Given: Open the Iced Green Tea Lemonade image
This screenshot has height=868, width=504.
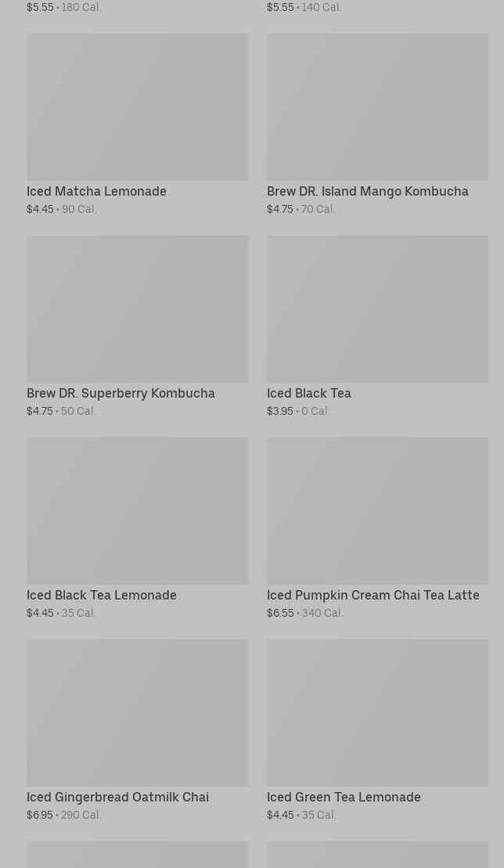Looking at the screenshot, I should tap(377, 713).
